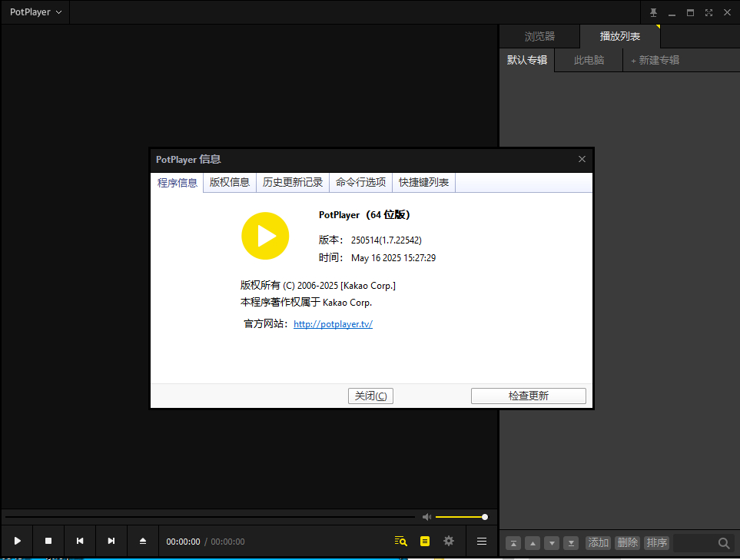Screen dimensions: 740x560
Task: Toggle fullscreen mode icon in title bar
Action: pos(708,13)
